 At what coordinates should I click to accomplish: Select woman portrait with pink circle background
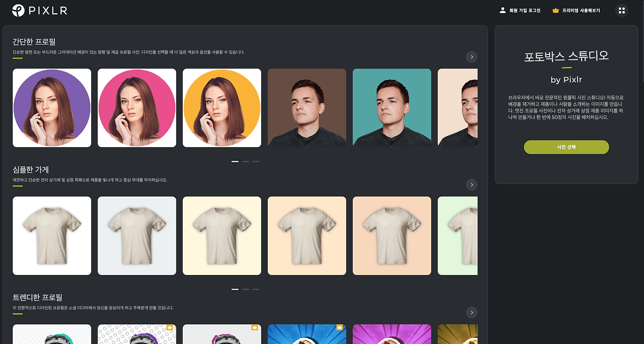click(x=137, y=108)
